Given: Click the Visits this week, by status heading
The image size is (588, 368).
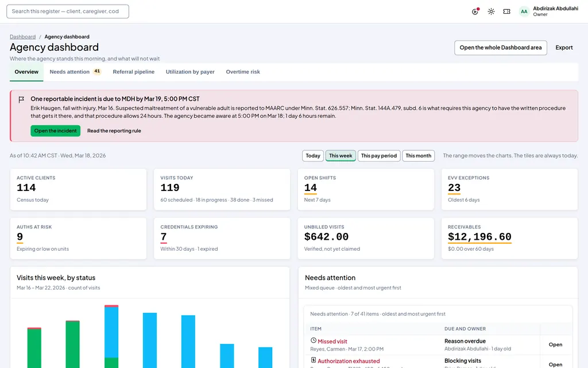Looking at the screenshot, I should click(x=56, y=278).
